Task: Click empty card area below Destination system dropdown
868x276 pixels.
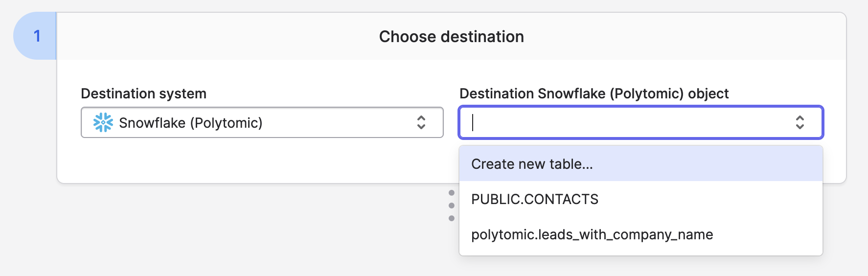Action: point(245,161)
